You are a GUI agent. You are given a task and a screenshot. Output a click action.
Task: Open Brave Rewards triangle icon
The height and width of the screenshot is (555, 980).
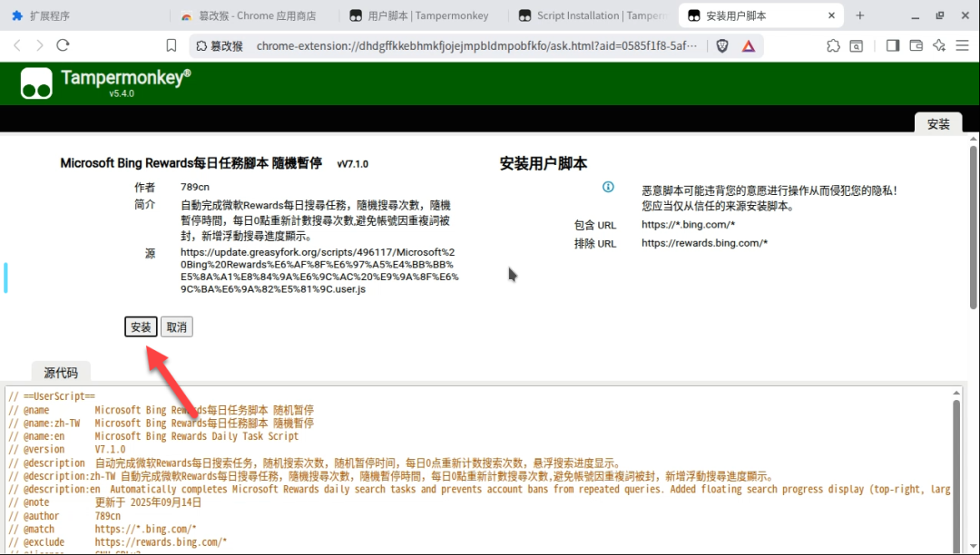748,45
